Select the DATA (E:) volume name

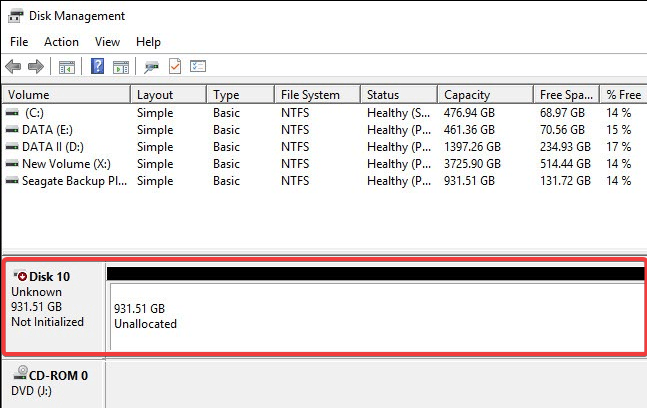coord(47,130)
